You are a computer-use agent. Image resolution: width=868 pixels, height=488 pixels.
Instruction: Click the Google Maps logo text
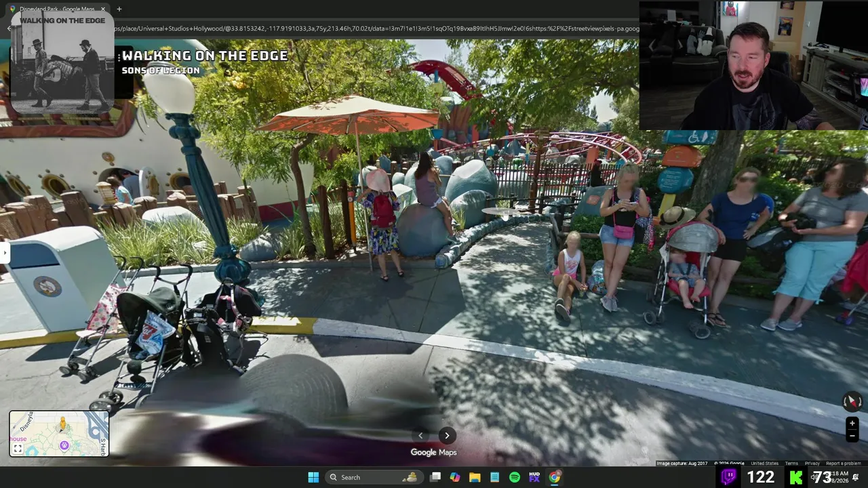(x=433, y=452)
